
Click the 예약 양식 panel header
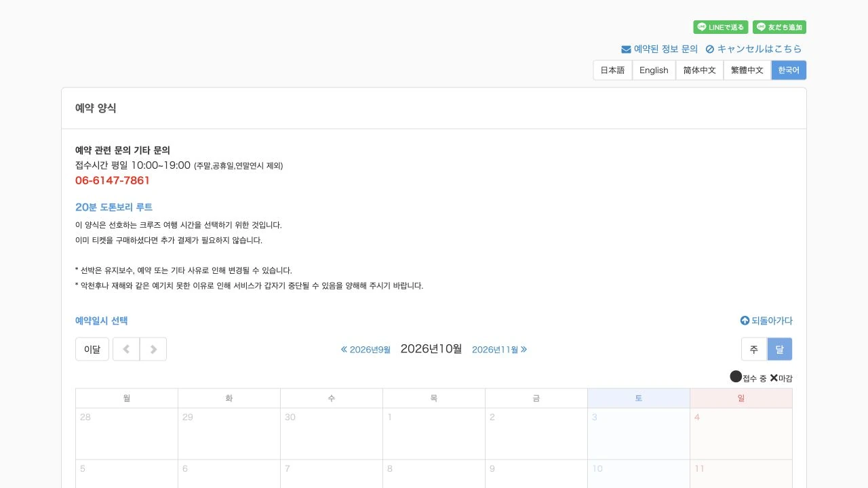pos(434,108)
